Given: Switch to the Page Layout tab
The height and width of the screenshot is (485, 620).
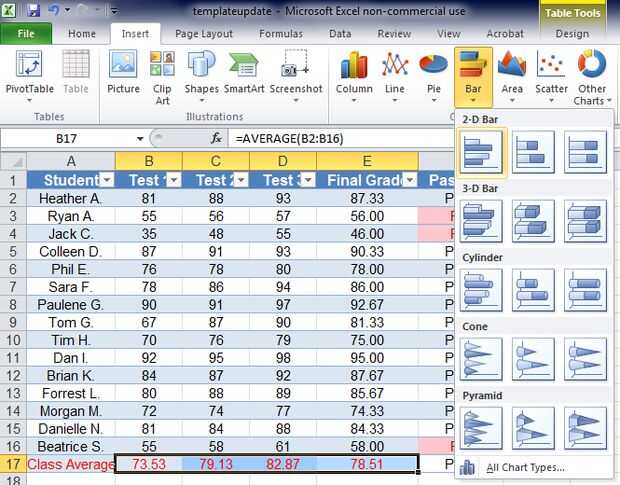Looking at the screenshot, I should pos(204,34).
